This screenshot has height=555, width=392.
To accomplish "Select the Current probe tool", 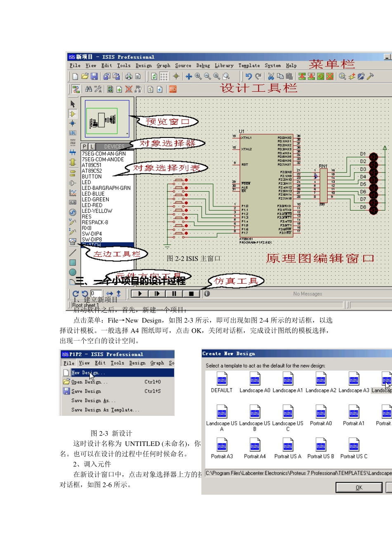I will click(73, 232).
